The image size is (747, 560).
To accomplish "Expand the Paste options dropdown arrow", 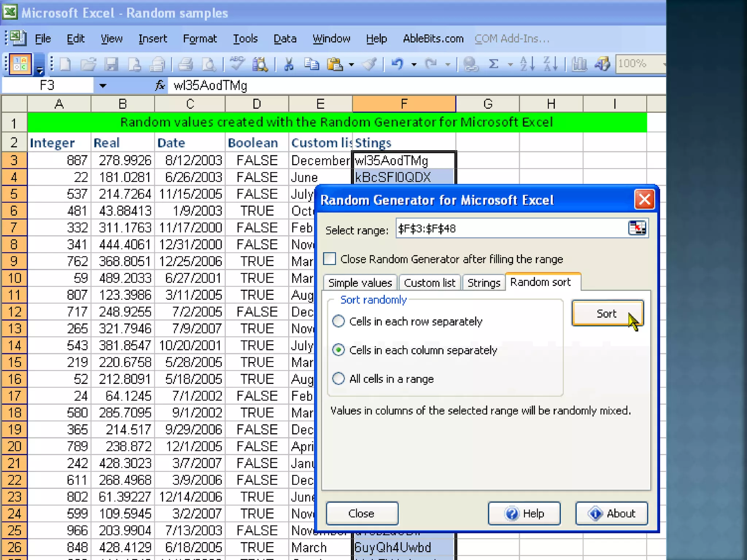I will pos(351,65).
